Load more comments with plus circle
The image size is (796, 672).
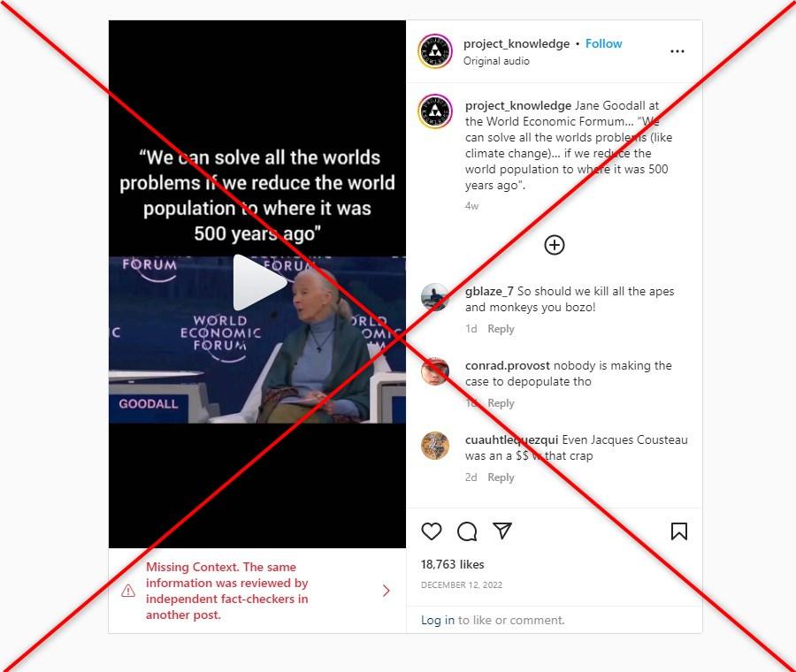(x=555, y=245)
